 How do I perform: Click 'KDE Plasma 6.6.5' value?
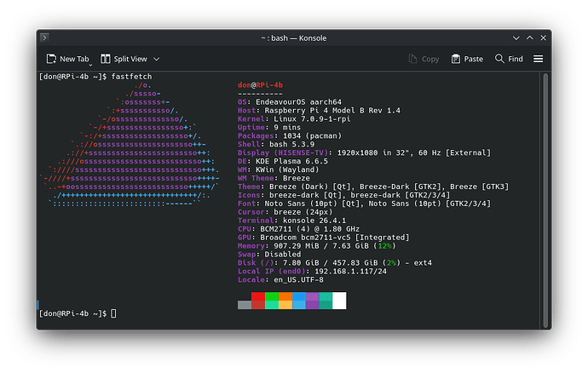coord(291,161)
